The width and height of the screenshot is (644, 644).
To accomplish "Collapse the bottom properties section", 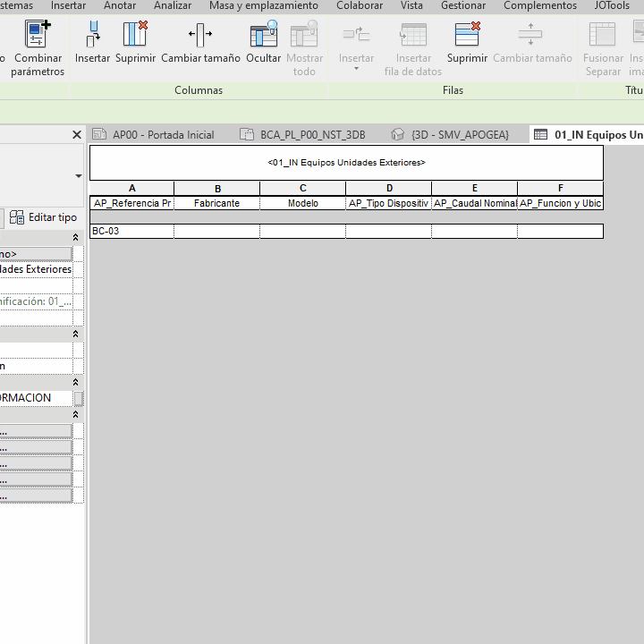I will [x=76, y=415].
